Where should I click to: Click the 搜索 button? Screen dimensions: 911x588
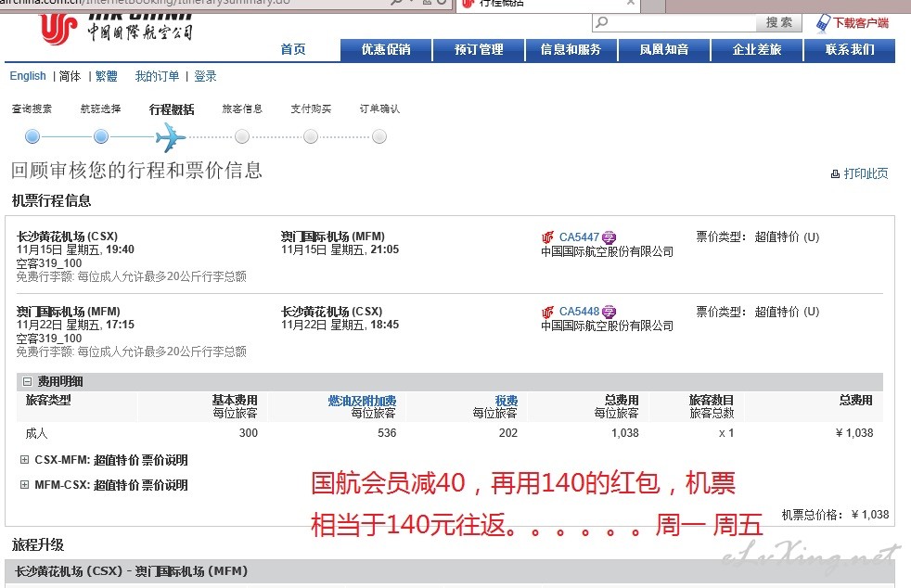point(779,22)
